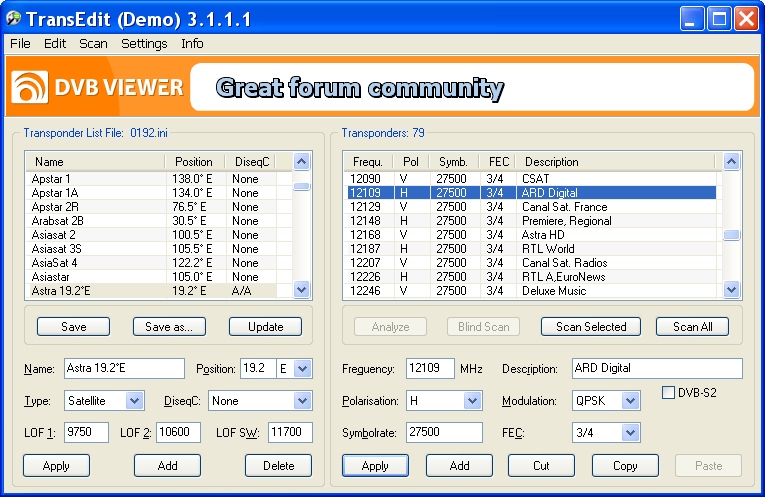
Task: Click the Delete satellite button
Action: (279, 466)
